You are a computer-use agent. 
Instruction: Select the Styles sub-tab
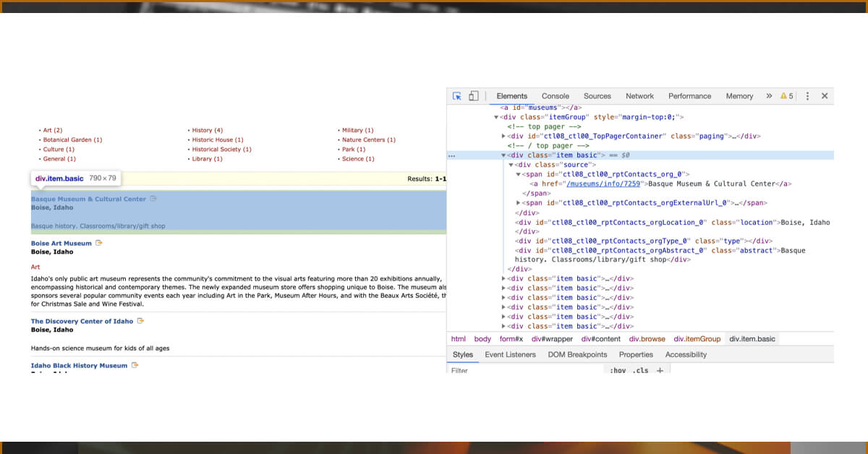coord(463,355)
